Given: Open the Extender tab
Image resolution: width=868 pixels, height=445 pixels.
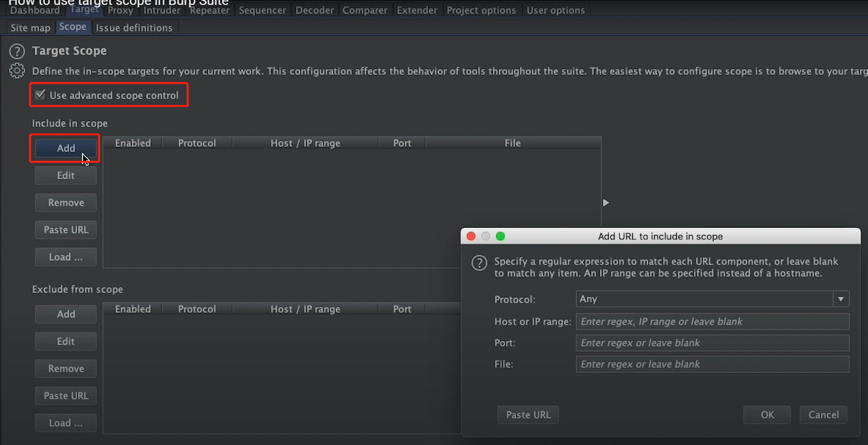Looking at the screenshot, I should (417, 10).
